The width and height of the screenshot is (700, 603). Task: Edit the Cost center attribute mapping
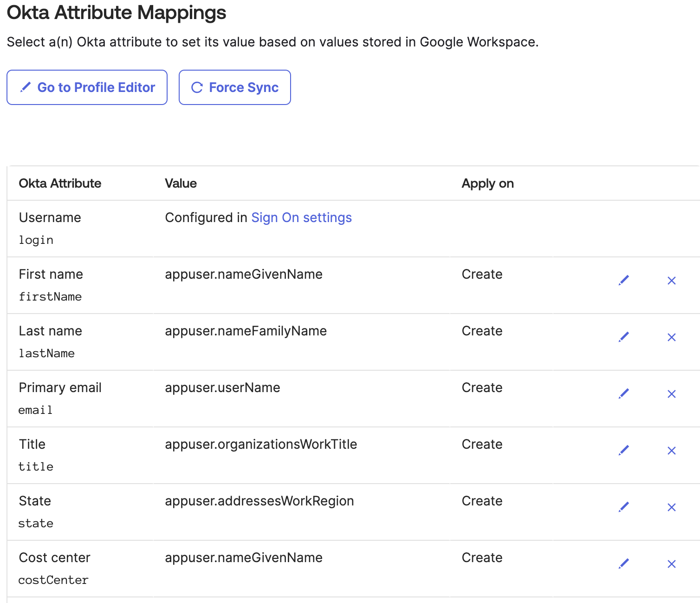coord(624,564)
